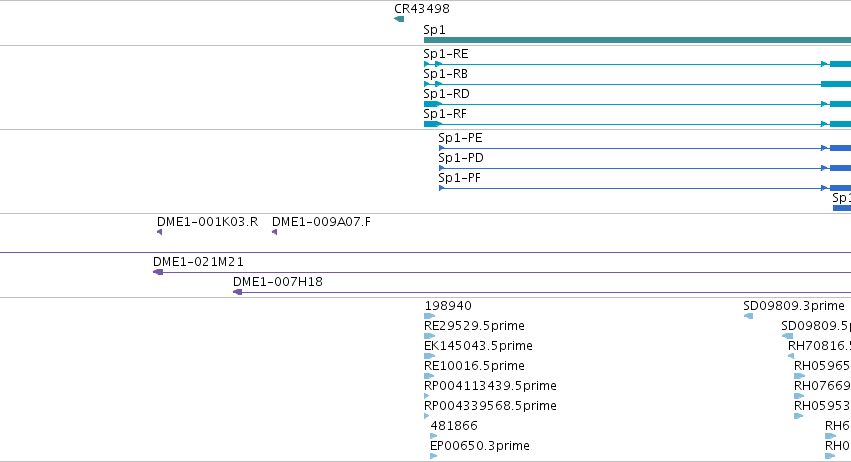851x462 pixels.
Task: Open the DME1-021M21 clone label
Action: pyautogui.click(x=198, y=262)
